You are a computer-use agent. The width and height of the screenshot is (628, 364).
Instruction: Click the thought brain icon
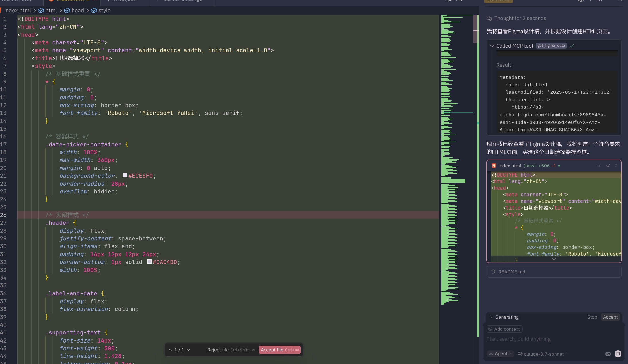[489, 18]
